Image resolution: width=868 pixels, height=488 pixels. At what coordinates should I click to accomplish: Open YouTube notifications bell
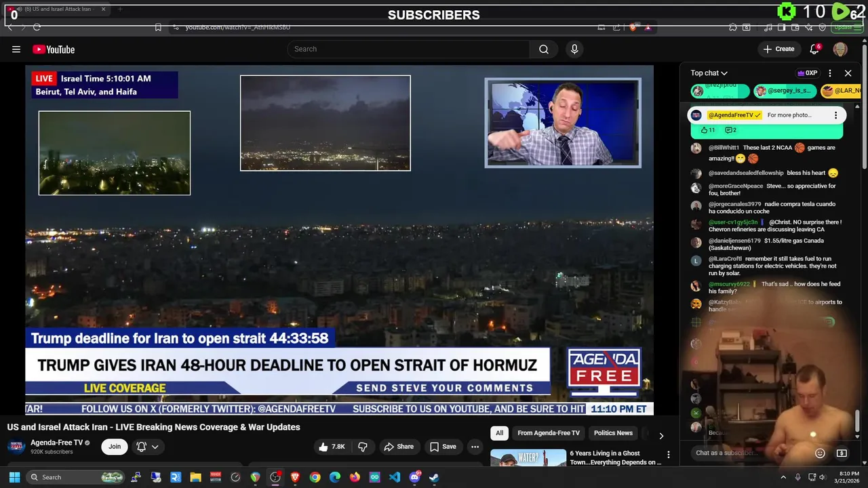[814, 49]
